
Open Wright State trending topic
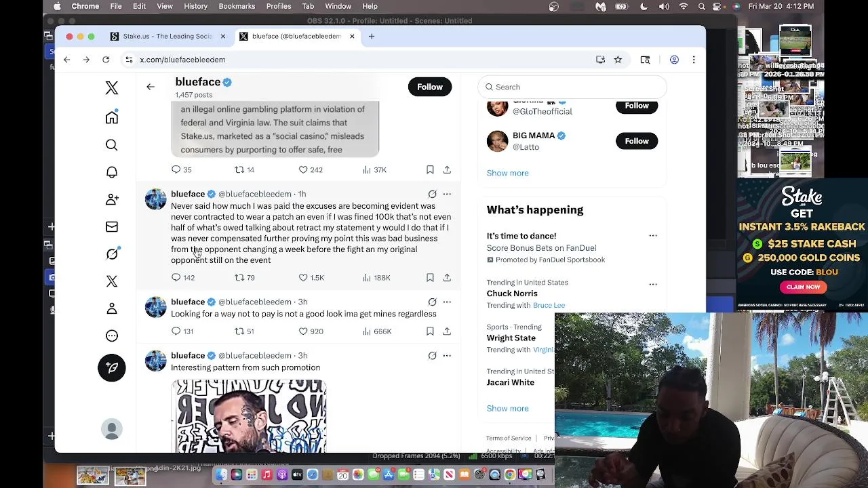pos(511,338)
